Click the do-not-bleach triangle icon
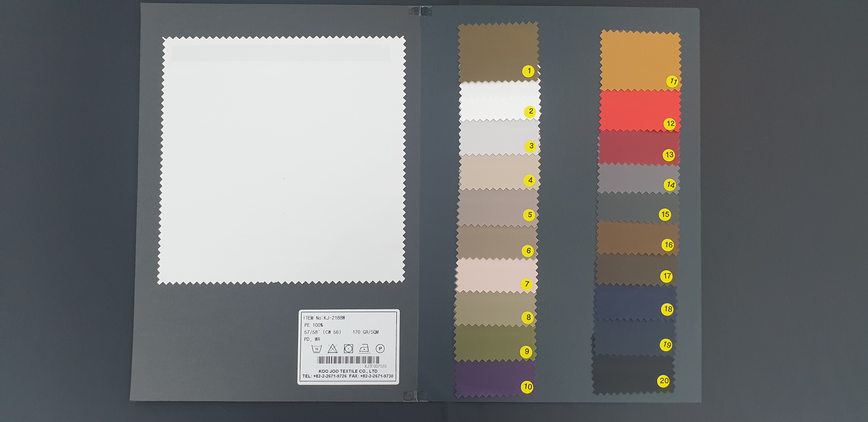 [333, 349]
